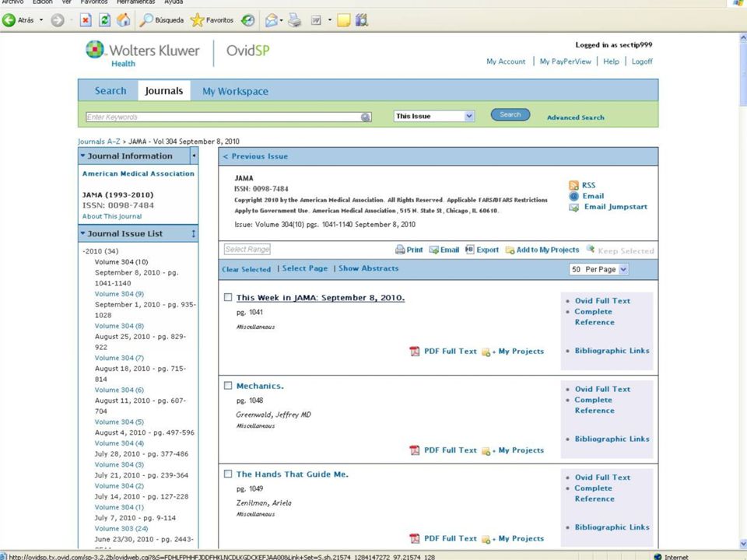Click the Journals A-Z breadcrumb
The height and width of the screenshot is (560, 747).
99,142
